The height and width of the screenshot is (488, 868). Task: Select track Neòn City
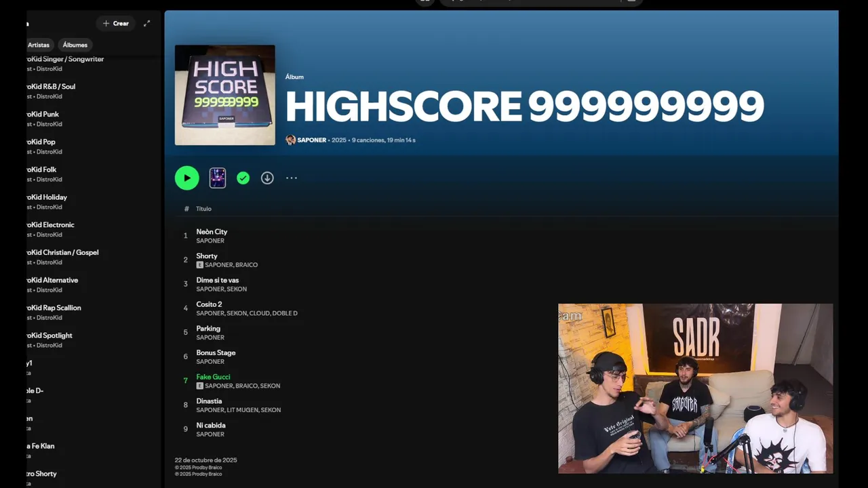coord(212,232)
